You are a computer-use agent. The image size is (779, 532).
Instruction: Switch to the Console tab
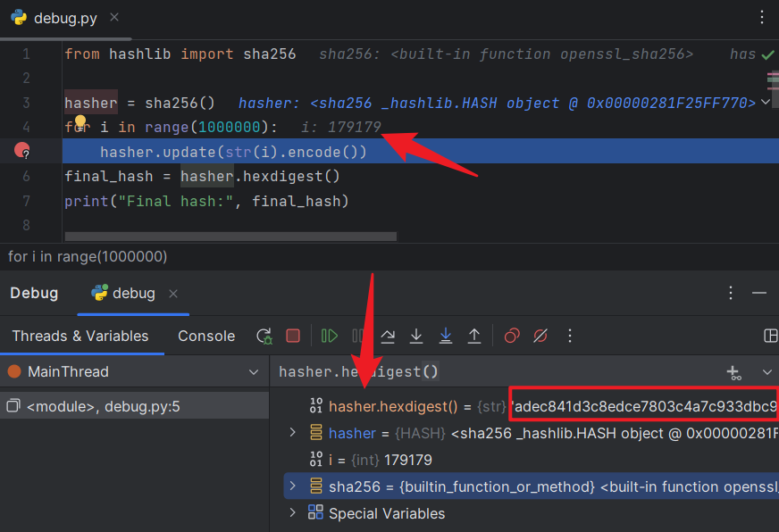[206, 337]
